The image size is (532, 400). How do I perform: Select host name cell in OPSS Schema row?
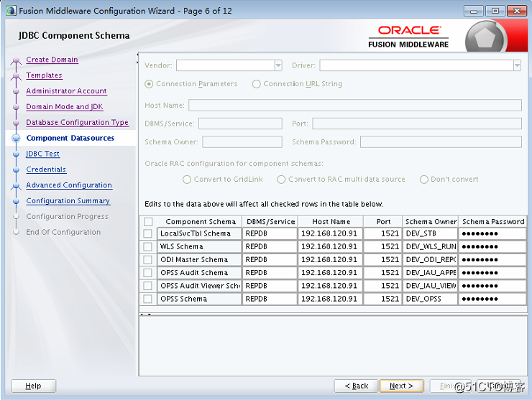331,299
